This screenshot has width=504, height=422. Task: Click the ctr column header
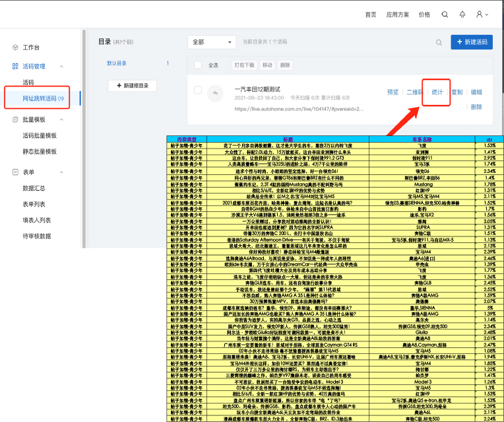coord(489,139)
